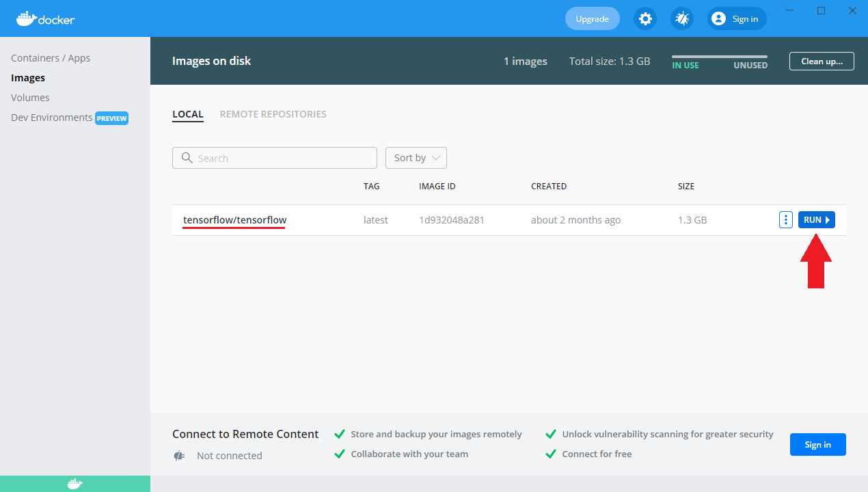
Task: Click 'Connect to Remote Content' heading
Action: [245, 434]
